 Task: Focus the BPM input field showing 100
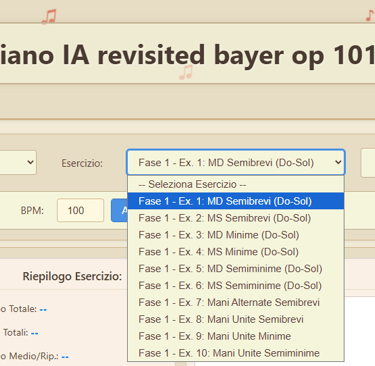pos(80,210)
